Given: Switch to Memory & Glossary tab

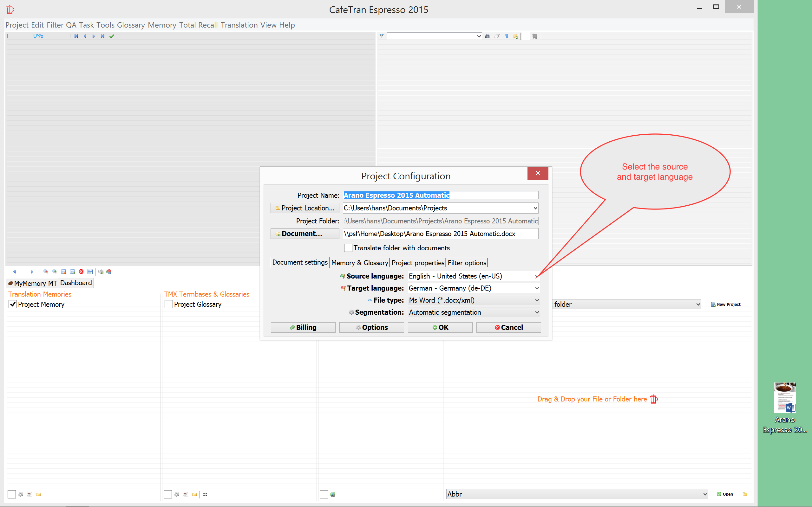Looking at the screenshot, I should [359, 263].
